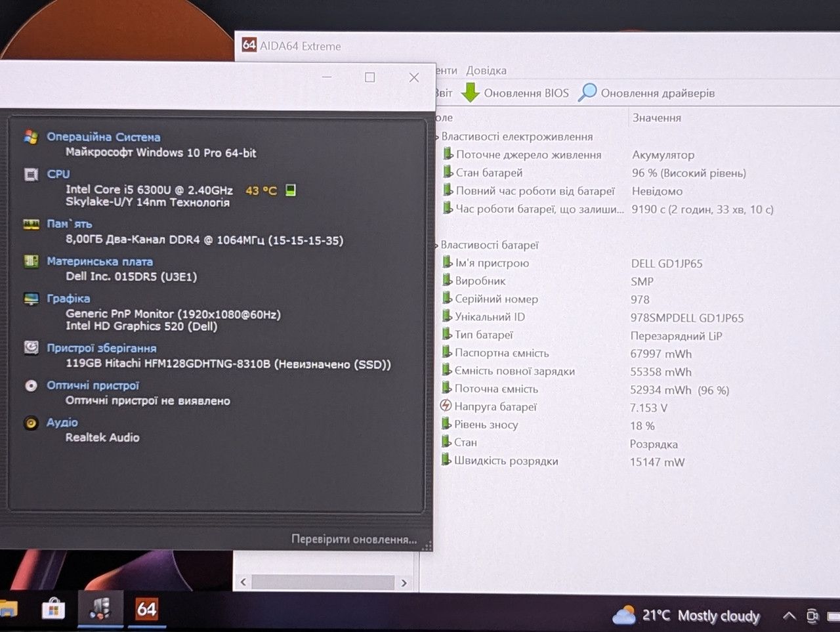Switch to AIDA64 on the taskbar
This screenshot has height=632, width=840.
tap(146, 609)
